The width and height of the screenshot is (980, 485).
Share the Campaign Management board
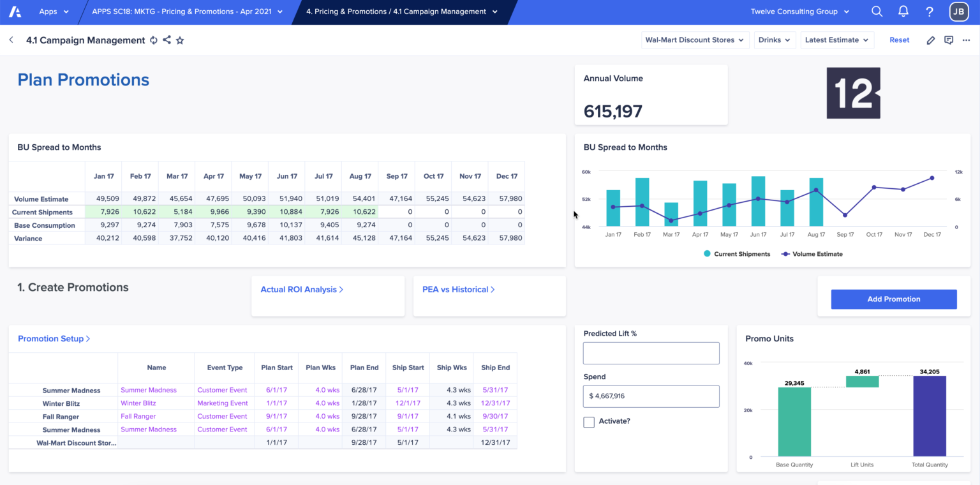167,40
